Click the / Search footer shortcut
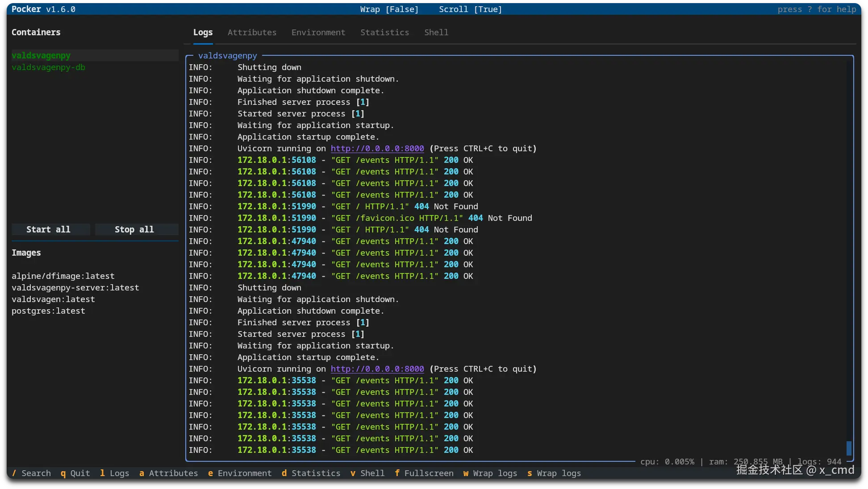The image size is (868, 489). point(31,473)
